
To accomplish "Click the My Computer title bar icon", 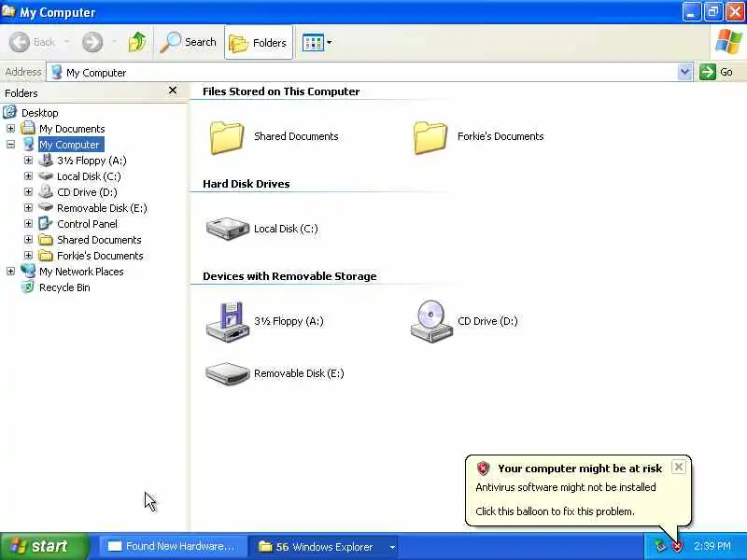I will [8, 11].
